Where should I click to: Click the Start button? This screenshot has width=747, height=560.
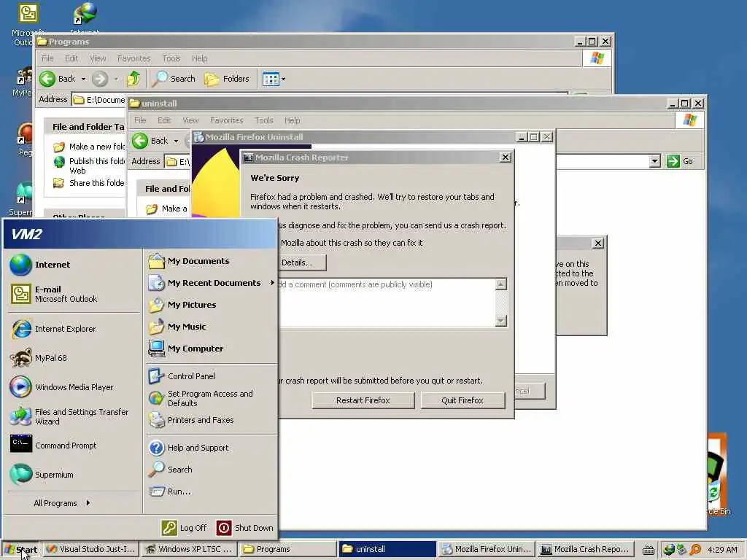pyautogui.click(x=21, y=550)
